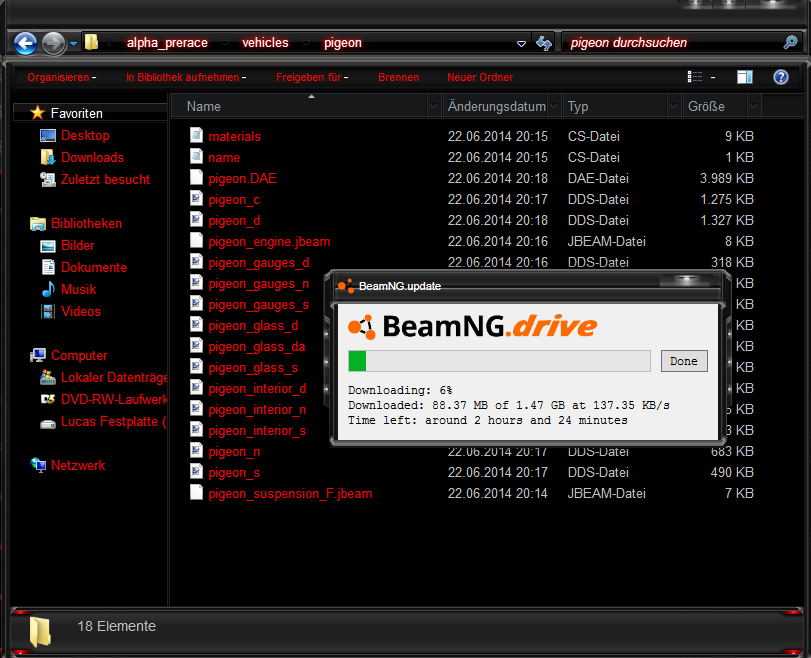Select file name pigeon_interior_n
Screen dimensions: 811x658
point(257,410)
